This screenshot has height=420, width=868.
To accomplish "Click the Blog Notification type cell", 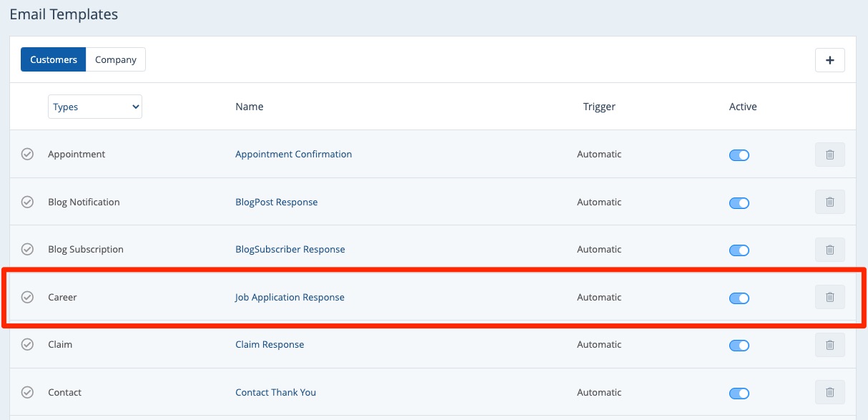I will click(84, 202).
